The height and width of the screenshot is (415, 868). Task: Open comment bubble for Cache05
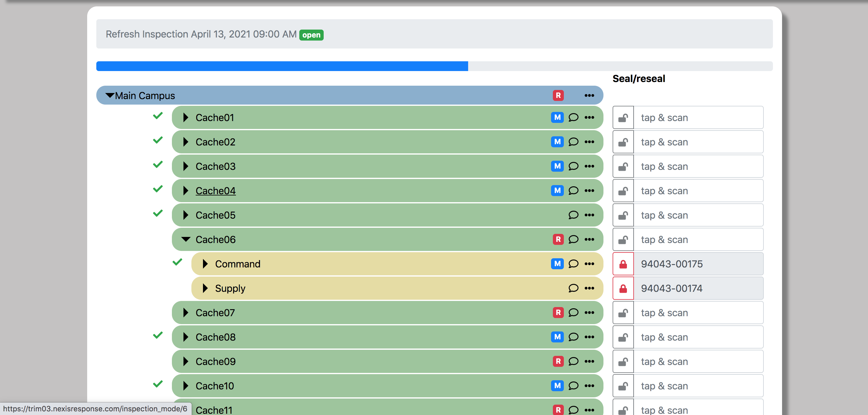[x=573, y=215]
